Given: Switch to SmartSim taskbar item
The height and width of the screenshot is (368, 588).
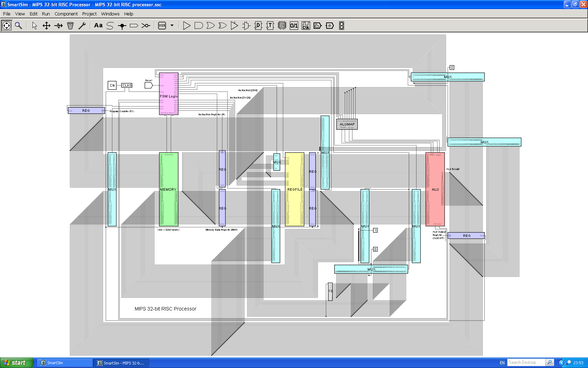Looking at the screenshot, I should pyautogui.click(x=64, y=363).
